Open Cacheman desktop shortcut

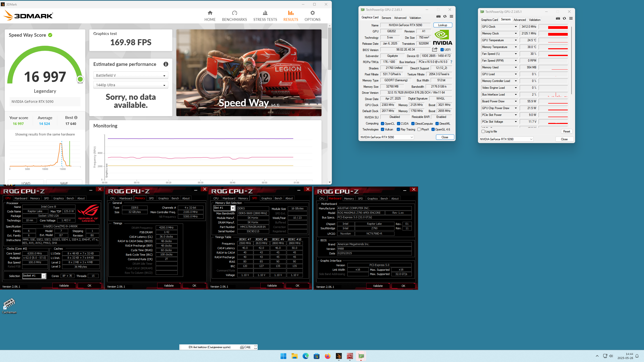(x=9, y=306)
